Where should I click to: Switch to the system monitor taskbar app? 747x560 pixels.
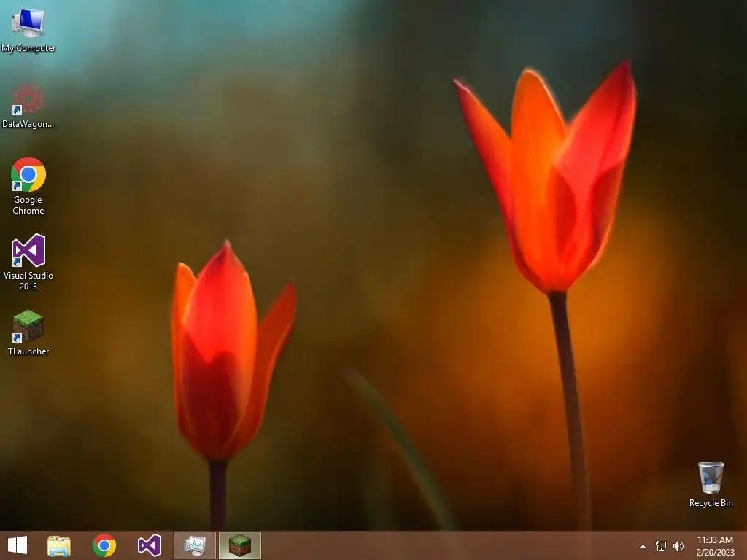(x=194, y=545)
